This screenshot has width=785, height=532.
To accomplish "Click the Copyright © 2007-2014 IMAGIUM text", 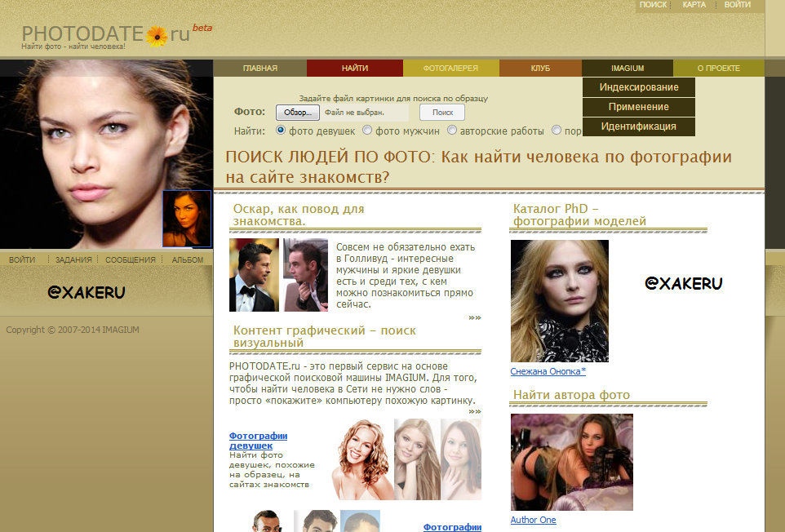I will (x=73, y=330).
